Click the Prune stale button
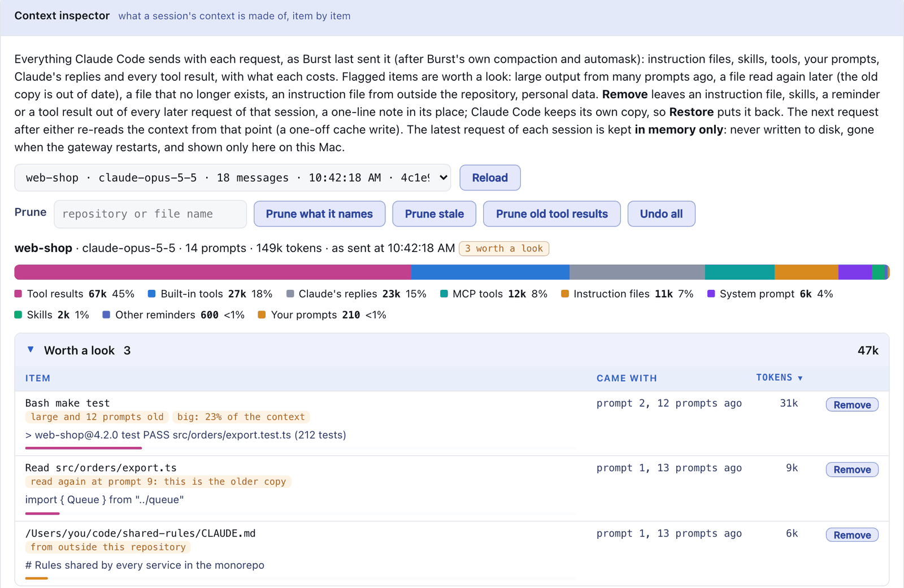The width and height of the screenshot is (904, 588). pyautogui.click(x=434, y=214)
